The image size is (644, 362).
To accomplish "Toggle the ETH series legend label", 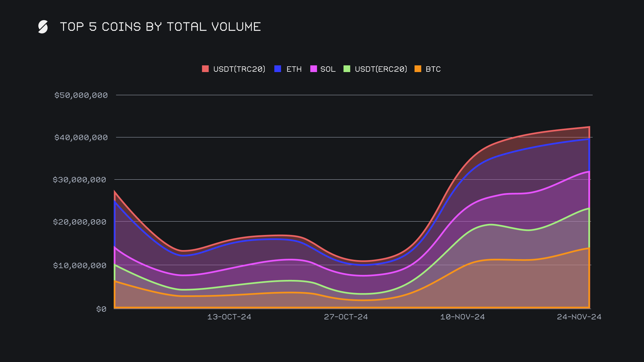I will tap(294, 69).
